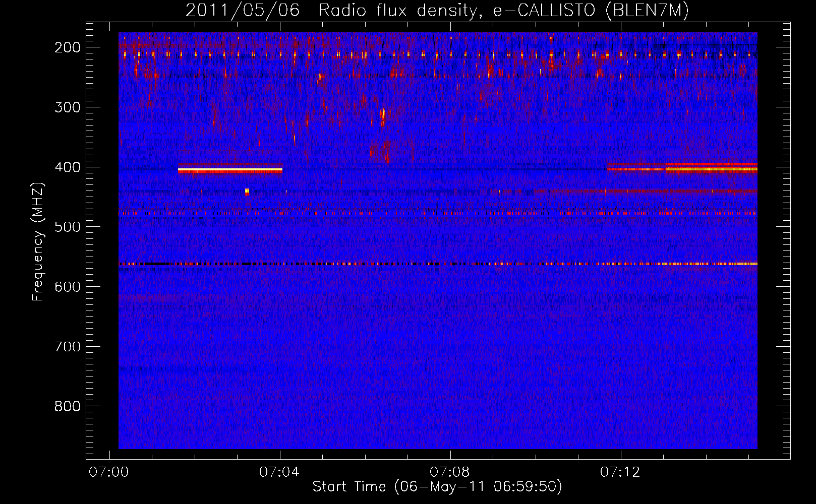
Task: Click the 07:04 time tick label
Action: coord(279,472)
